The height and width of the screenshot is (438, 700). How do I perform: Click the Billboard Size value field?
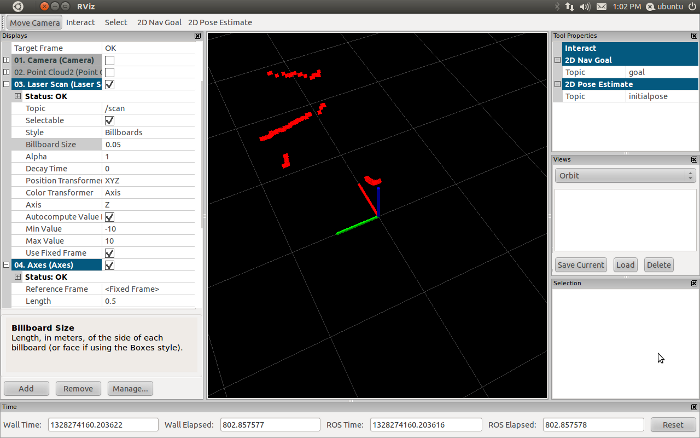150,144
